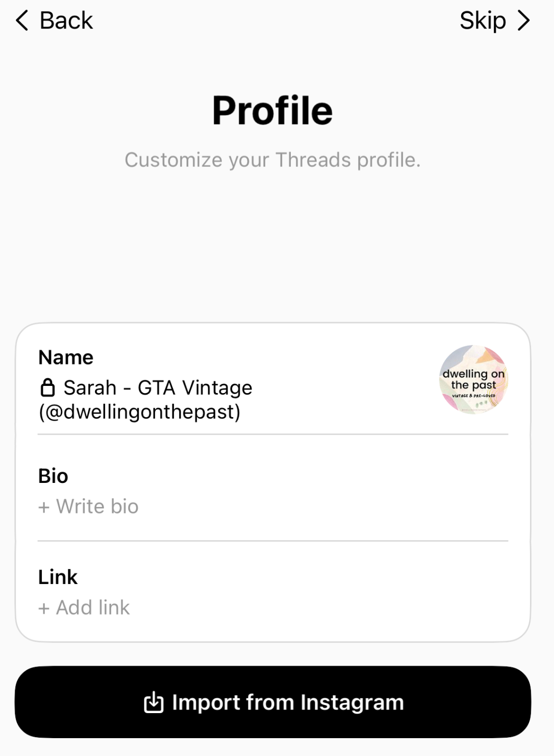
Task: Tap the plus icon beside Write bio
Action: tap(44, 507)
